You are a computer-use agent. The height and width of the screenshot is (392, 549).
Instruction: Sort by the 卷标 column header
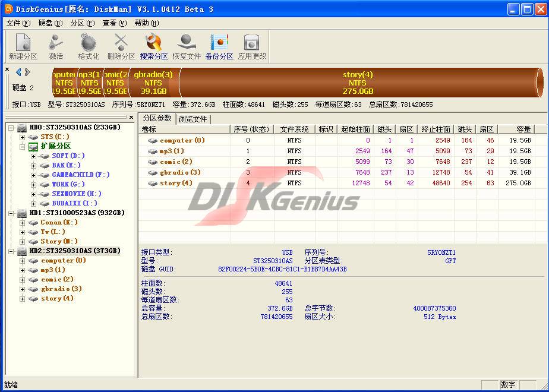185,129
